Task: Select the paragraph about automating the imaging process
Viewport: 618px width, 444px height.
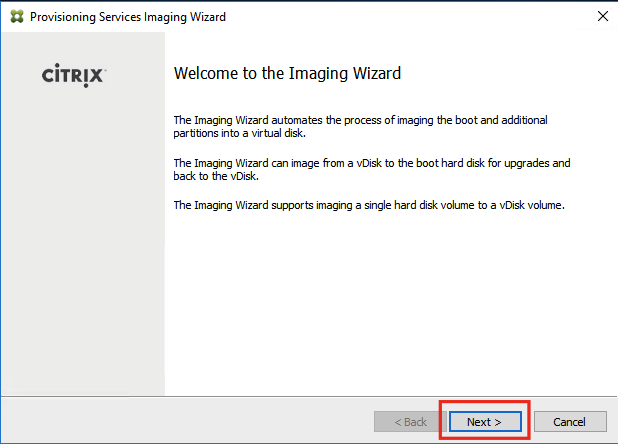Action: (360, 126)
